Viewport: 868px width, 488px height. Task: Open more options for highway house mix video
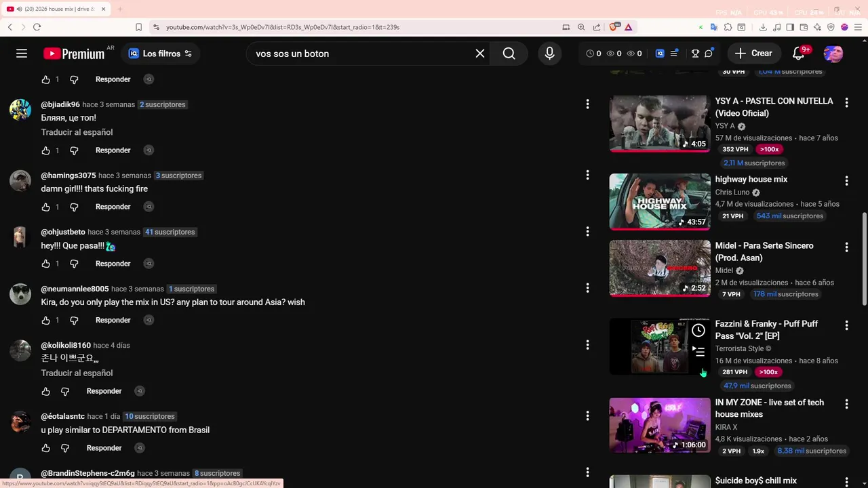tap(846, 181)
